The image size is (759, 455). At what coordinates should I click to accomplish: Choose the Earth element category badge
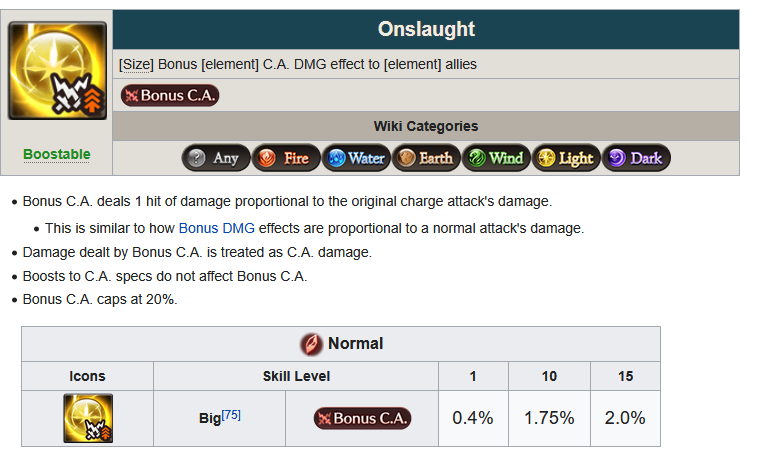tap(426, 158)
